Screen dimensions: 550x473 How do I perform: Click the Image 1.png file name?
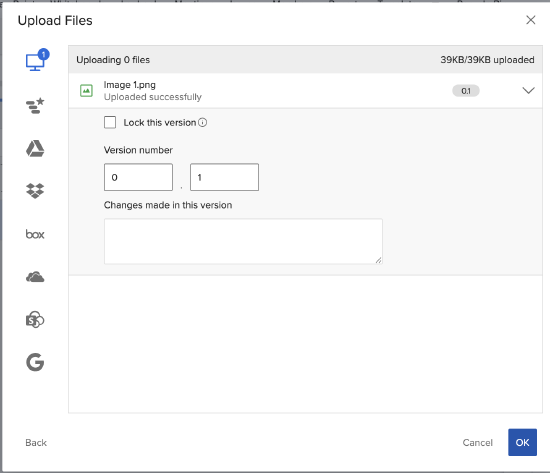(x=130, y=85)
